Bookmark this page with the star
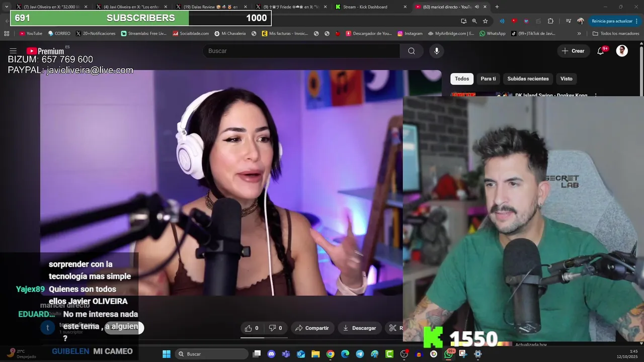 click(486, 21)
